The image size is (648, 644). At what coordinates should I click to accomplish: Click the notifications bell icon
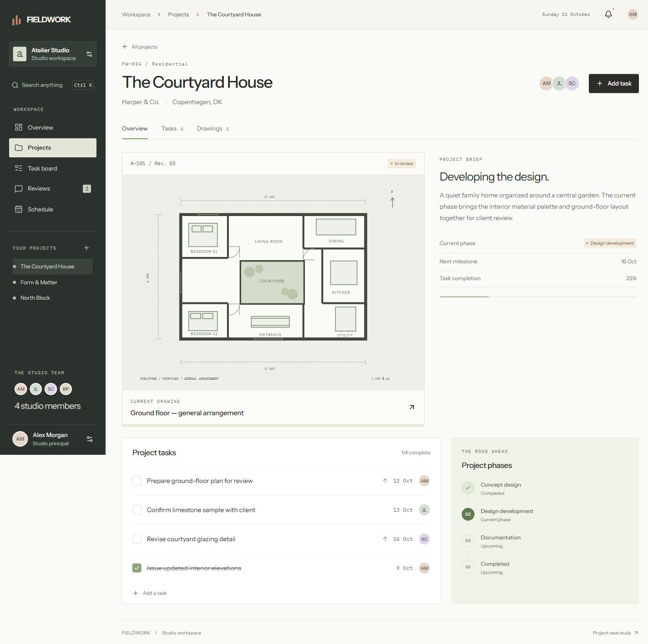tap(608, 15)
